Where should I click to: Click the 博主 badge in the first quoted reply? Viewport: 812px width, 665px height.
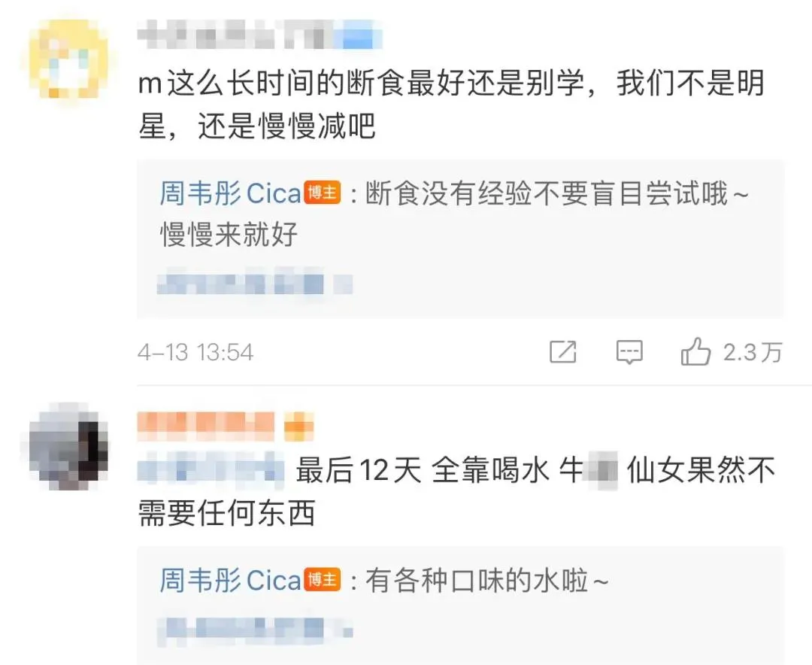[322, 194]
